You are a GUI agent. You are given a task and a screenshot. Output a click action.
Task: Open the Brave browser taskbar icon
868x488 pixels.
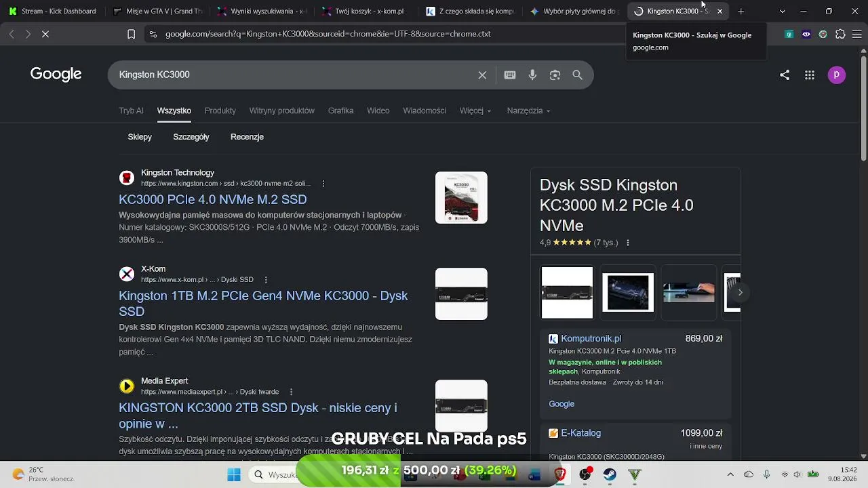tap(560, 474)
